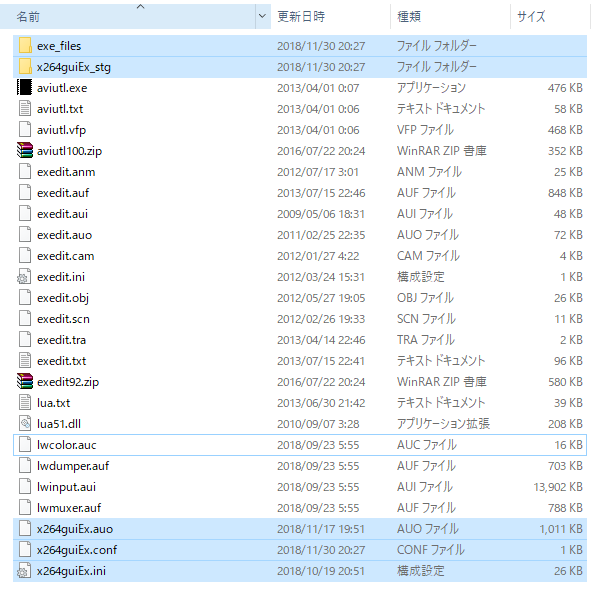Select the file name x264guiEx.conf
610x589 pixels.
click(x=77, y=550)
